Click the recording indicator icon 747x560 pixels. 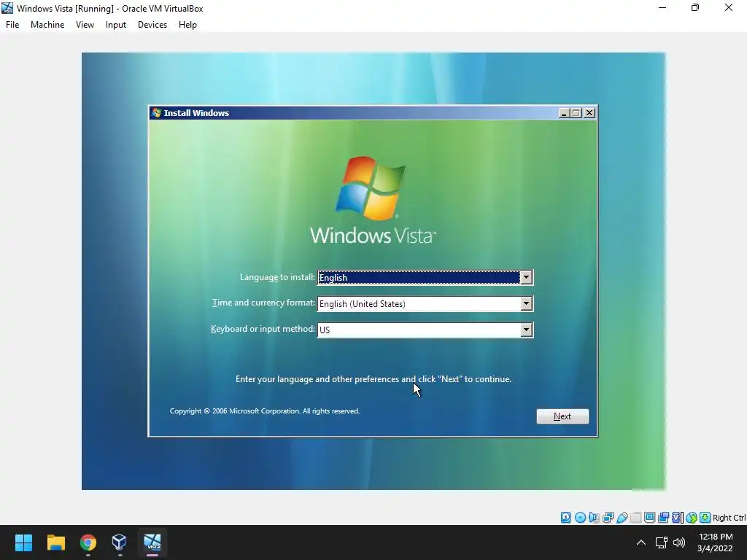(x=663, y=518)
